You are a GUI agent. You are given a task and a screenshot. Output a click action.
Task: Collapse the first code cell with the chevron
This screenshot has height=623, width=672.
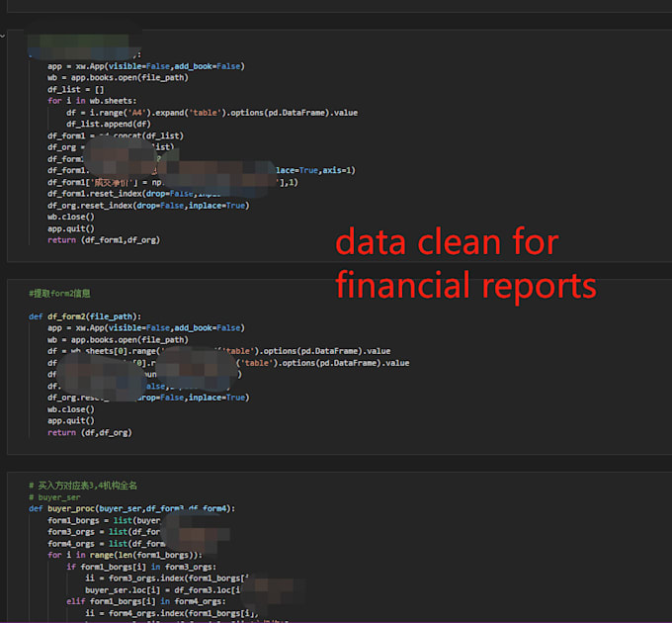3,36
